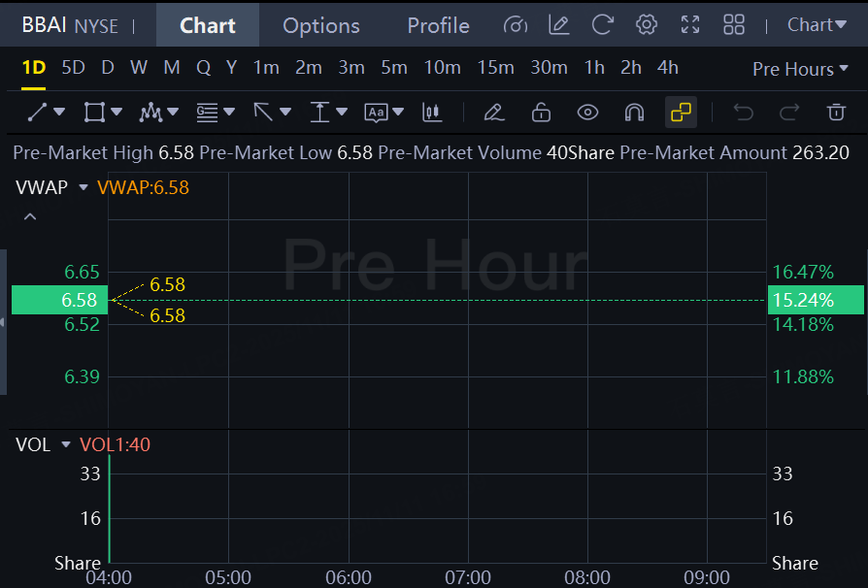Collapse the indicator panel with up chevron

tap(30, 216)
